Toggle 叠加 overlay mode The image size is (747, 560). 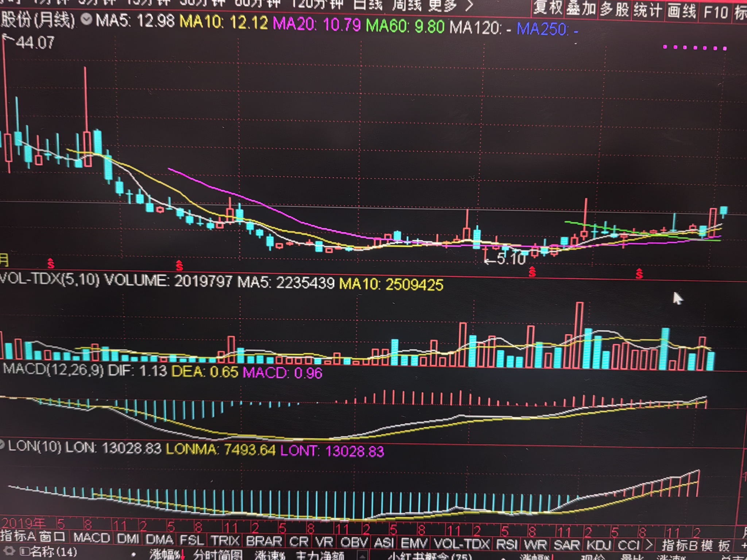click(581, 9)
